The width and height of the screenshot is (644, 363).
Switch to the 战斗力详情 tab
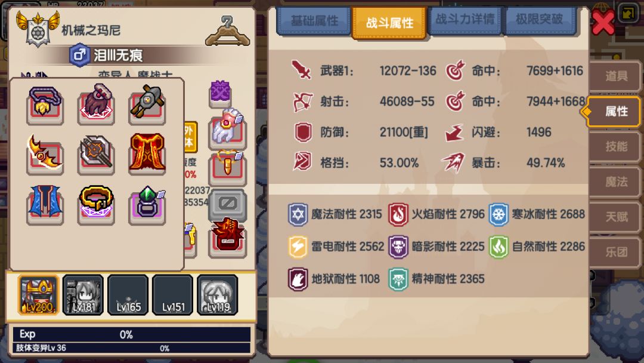465,19
